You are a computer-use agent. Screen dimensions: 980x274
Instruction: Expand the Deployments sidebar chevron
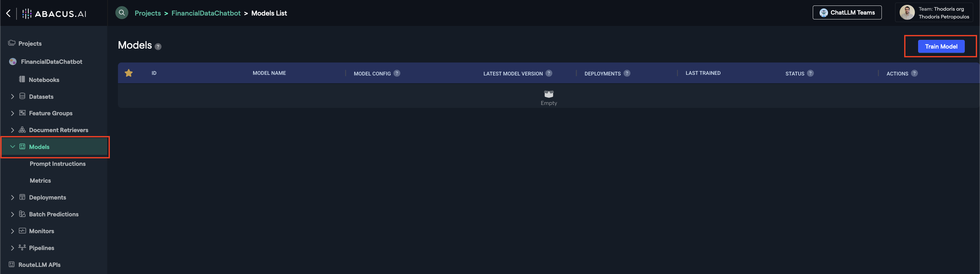[13, 197]
